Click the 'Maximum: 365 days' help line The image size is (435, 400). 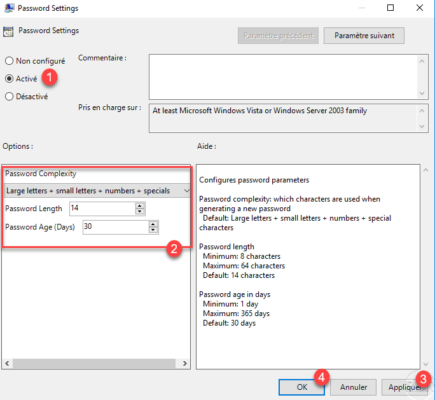pyautogui.click(x=236, y=314)
